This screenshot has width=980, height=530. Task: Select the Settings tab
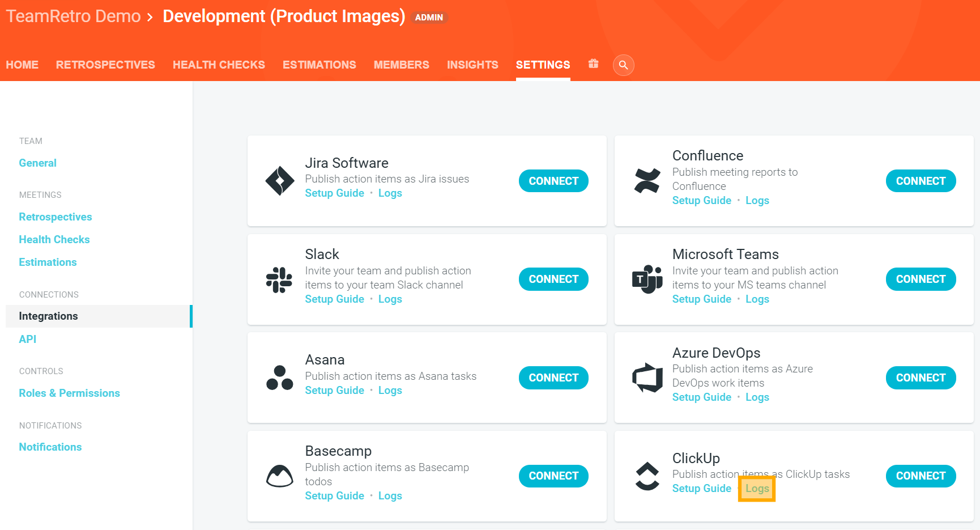[543, 65]
